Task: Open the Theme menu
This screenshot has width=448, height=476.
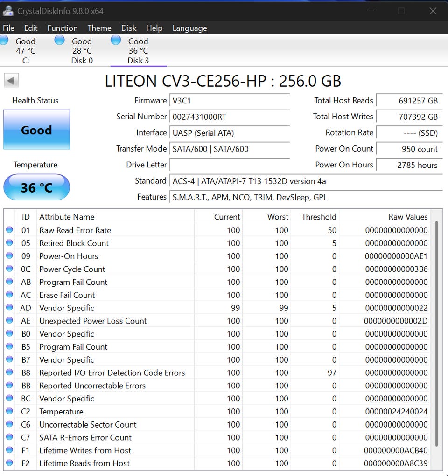Action: tap(99, 28)
